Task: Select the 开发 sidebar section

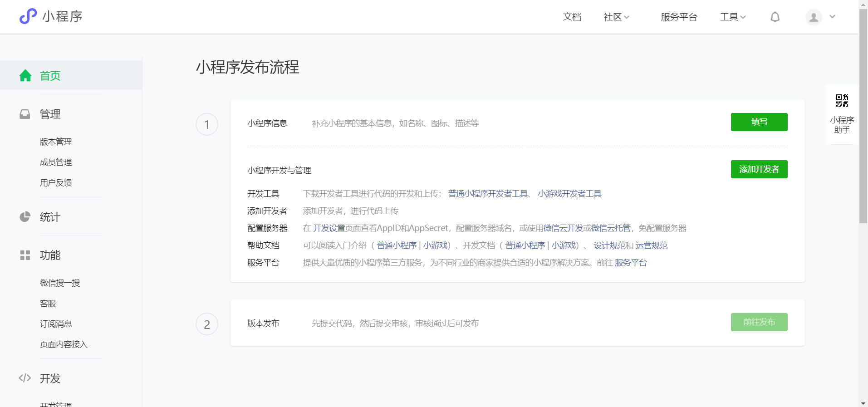Action: 50,378
